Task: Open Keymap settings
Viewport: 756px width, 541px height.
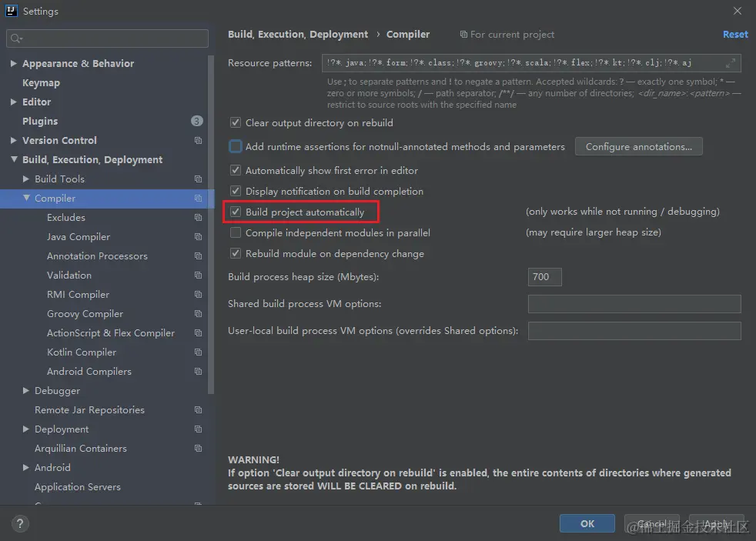Action: click(41, 83)
